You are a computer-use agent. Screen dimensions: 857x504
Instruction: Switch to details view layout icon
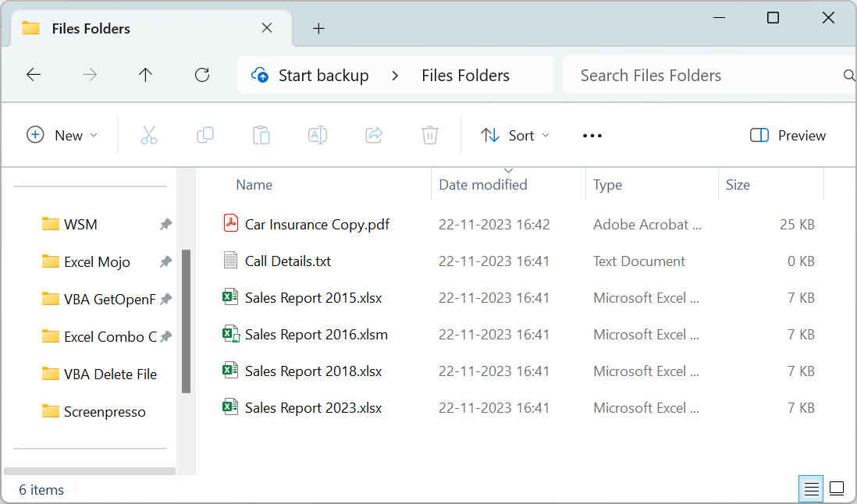[x=811, y=488]
